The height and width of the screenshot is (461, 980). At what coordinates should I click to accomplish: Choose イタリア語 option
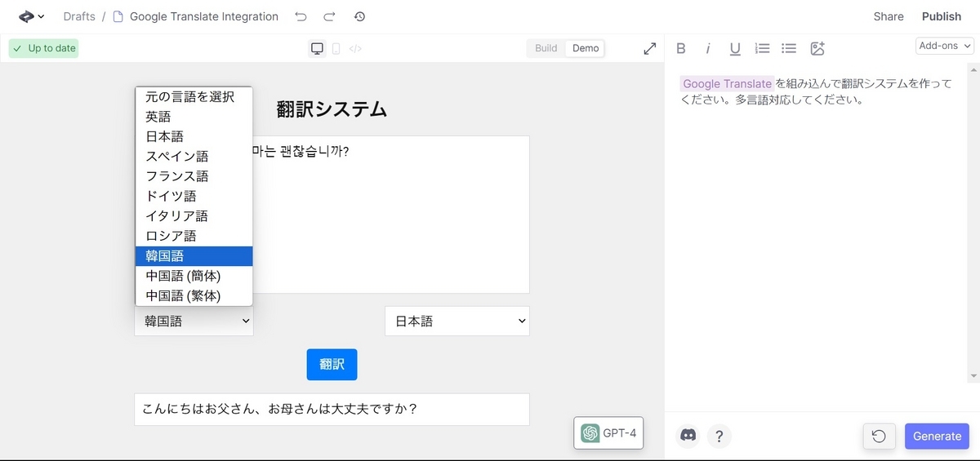(x=194, y=216)
